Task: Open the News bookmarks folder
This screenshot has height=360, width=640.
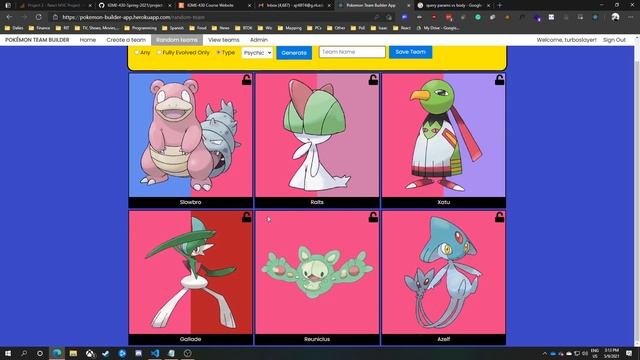Action: click(221, 28)
